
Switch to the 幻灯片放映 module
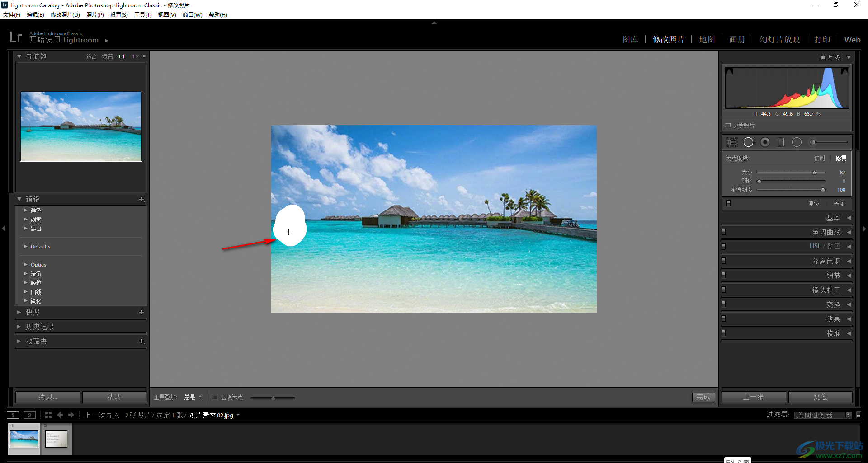pyautogui.click(x=780, y=40)
